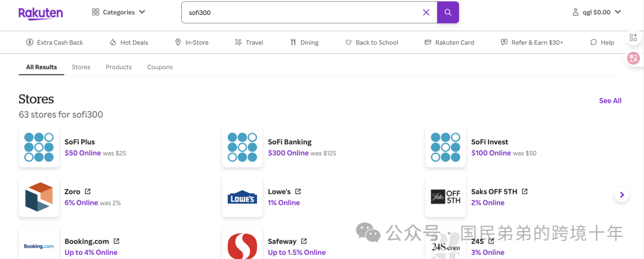Open the Dining section

click(309, 42)
